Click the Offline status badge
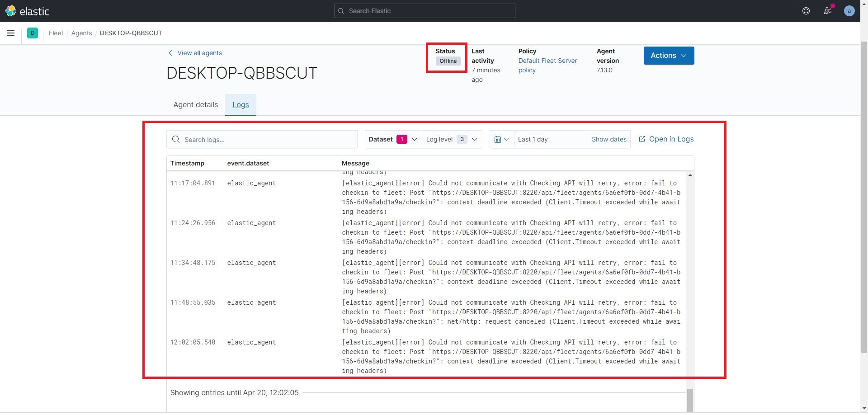 click(448, 61)
